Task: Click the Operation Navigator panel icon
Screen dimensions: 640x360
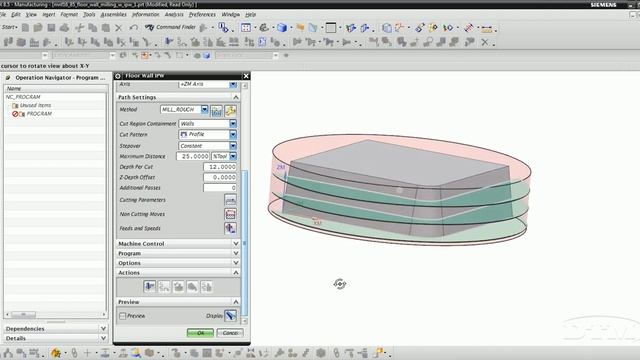Action: [8, 78]
